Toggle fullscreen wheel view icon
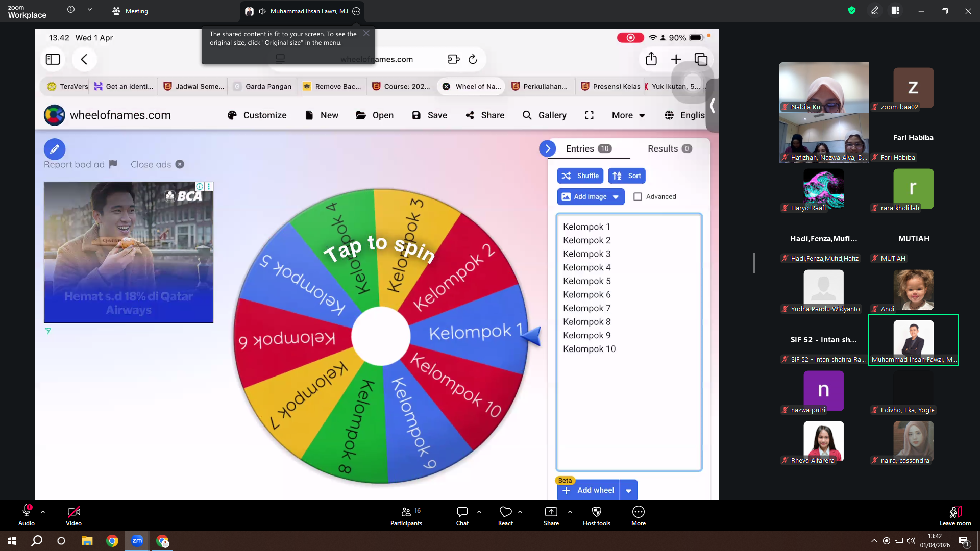This screenshot has height=551, width=980. click(590, 115)
